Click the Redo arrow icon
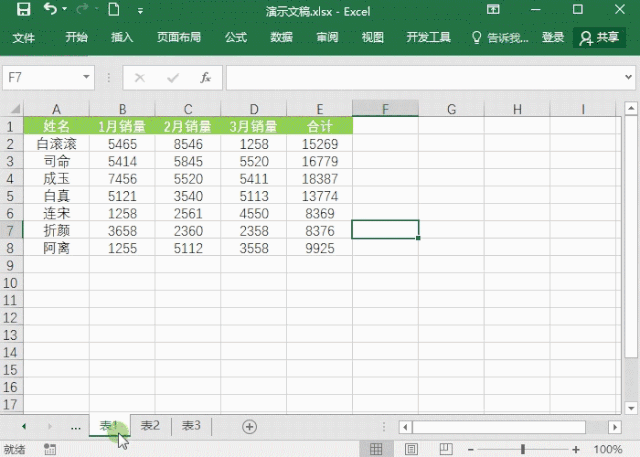Screen dimensions: 640x457 coord(83,9)
